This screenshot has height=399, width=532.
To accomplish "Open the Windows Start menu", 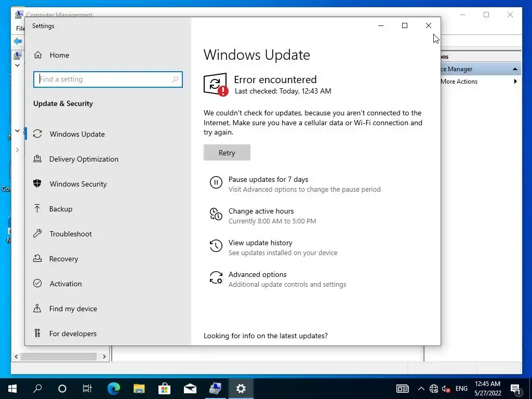I will tap(12, 389).
